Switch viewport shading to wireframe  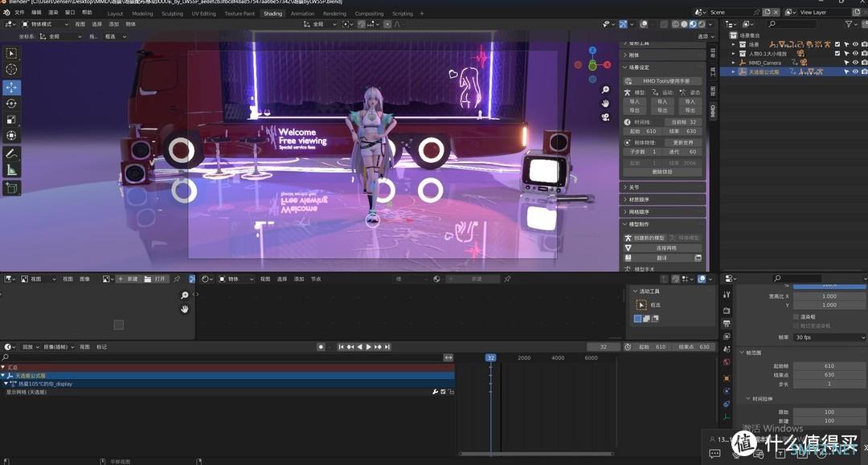coord(676,24)
